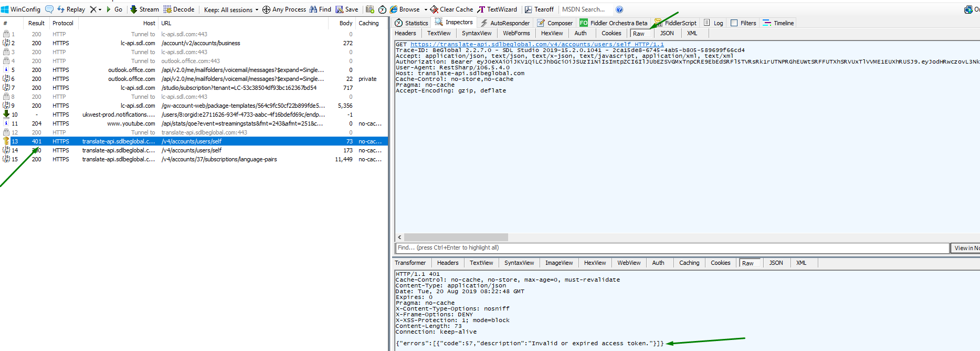Sort sessions by the Host column
Image resolution: width=980 pixels, height=351 pixels.
point(119,23)
